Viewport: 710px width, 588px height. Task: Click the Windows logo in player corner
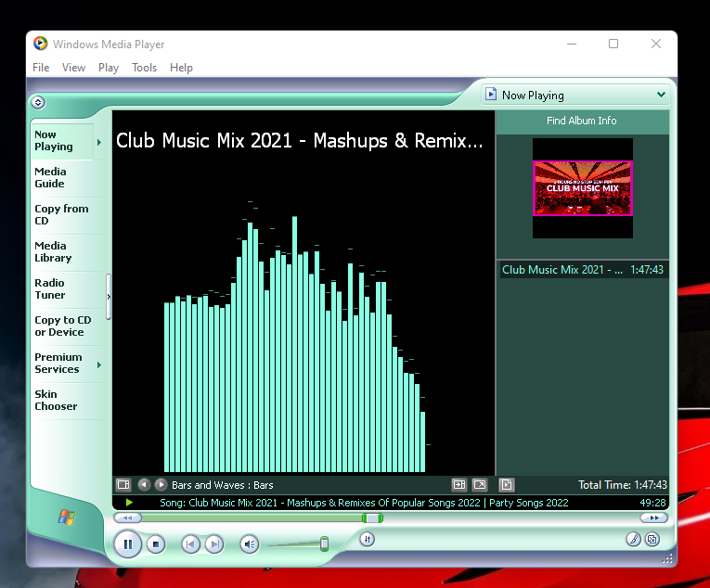[x=67, y=517]
